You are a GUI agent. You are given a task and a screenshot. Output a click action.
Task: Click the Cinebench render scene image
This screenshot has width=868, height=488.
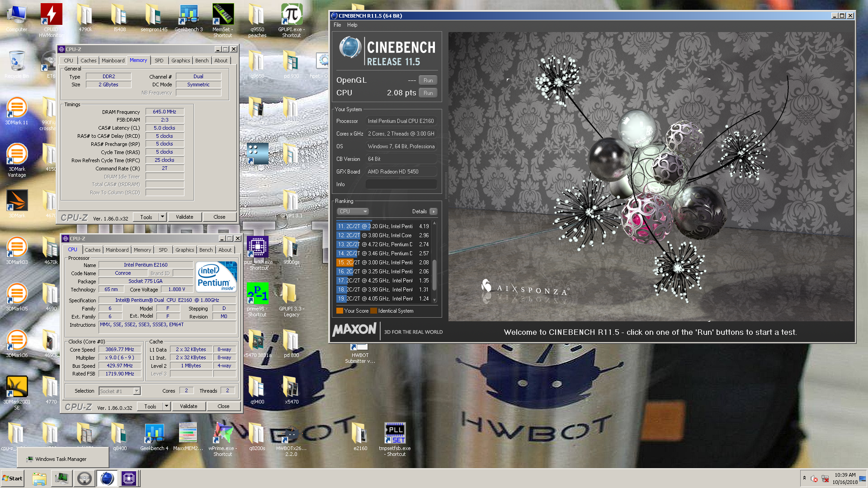point(651,177)
